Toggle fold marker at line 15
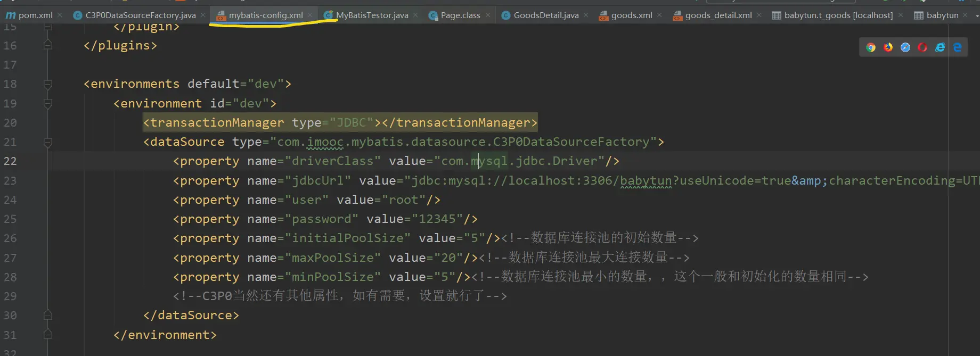980x356 pixels. [47, 27]
